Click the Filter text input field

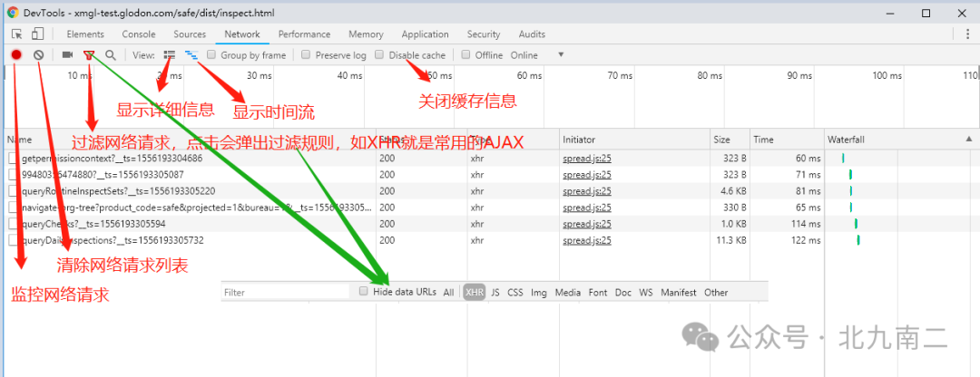click(x=285, y=292)
